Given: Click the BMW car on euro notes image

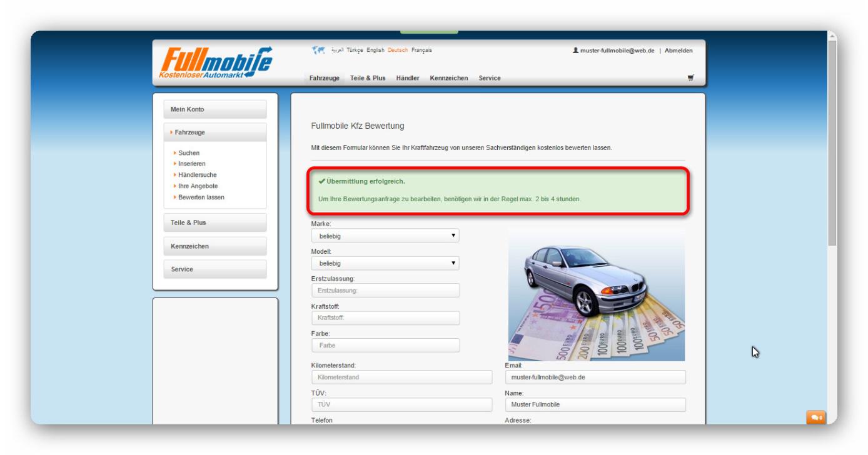Looking at the screenshot, I should click(x=597, y=294).
